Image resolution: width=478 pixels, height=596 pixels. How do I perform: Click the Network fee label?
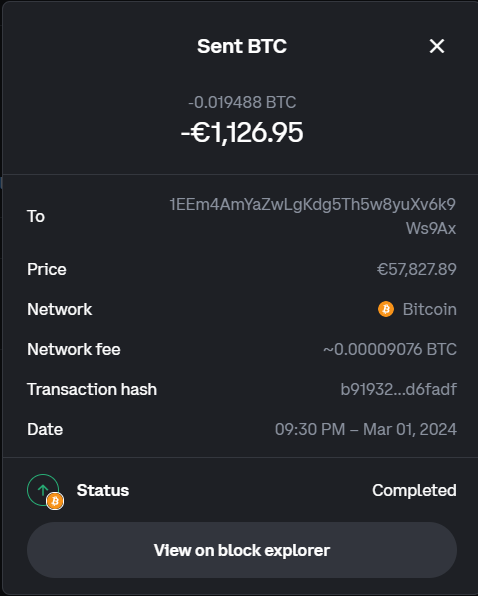coord(74,349)
